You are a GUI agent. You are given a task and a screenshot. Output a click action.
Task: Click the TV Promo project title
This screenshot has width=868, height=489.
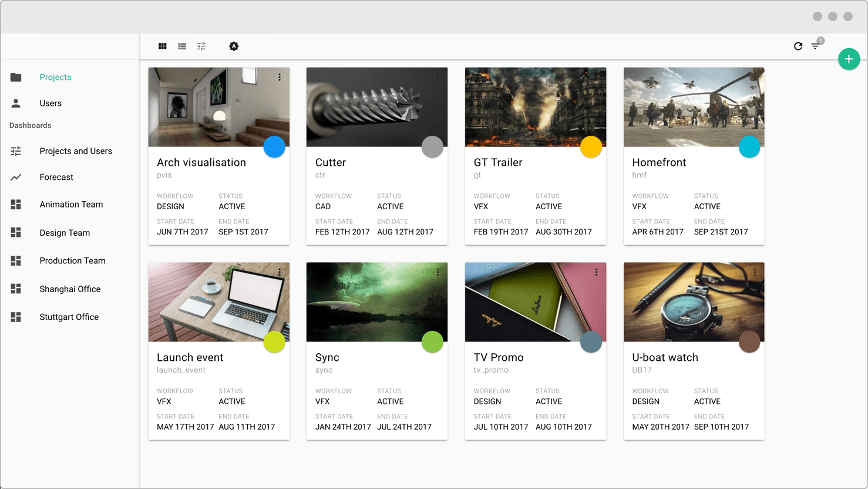[x=499, y=357]
